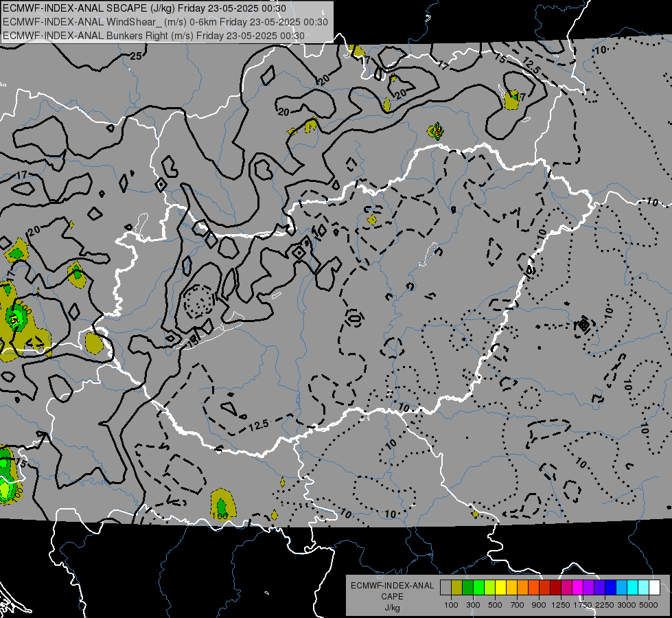Select the dark red legend swatch
The height and width of the screenshot is (618, 672).
(555, 588)
